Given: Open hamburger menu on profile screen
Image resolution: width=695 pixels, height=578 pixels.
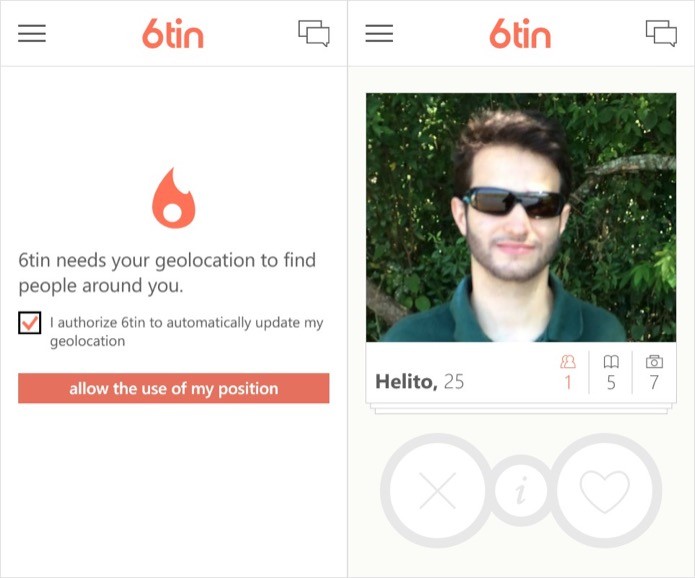Looking at the screenshot, I should [379, 33].
